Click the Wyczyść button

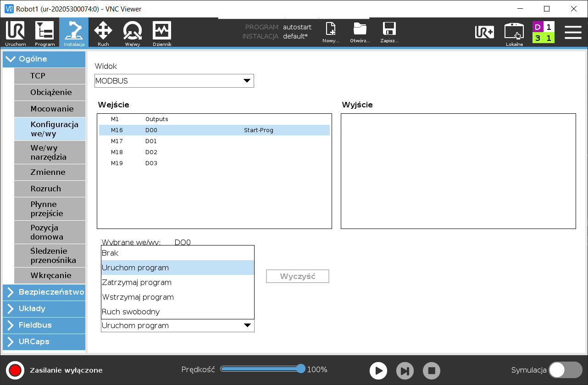click(298, 277)
